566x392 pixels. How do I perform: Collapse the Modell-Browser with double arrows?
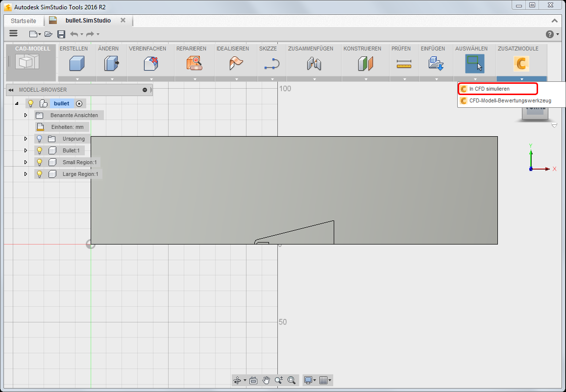[x=11, y=90]
